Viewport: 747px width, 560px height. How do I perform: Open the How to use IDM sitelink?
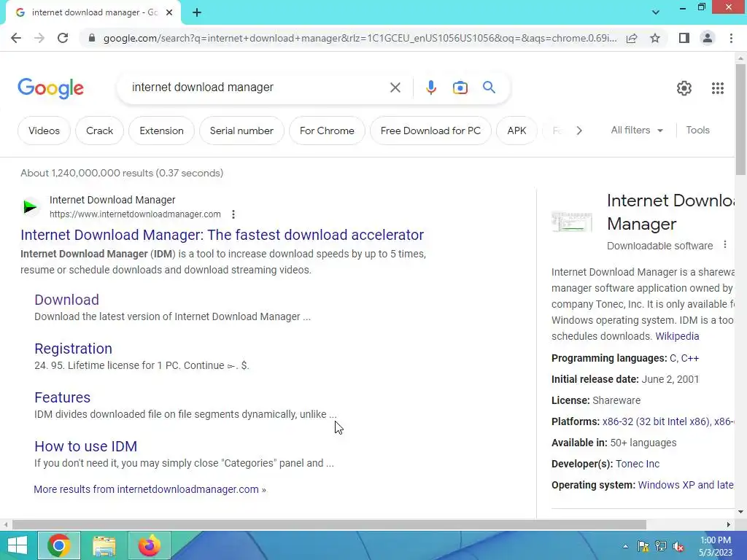point(86,446)
